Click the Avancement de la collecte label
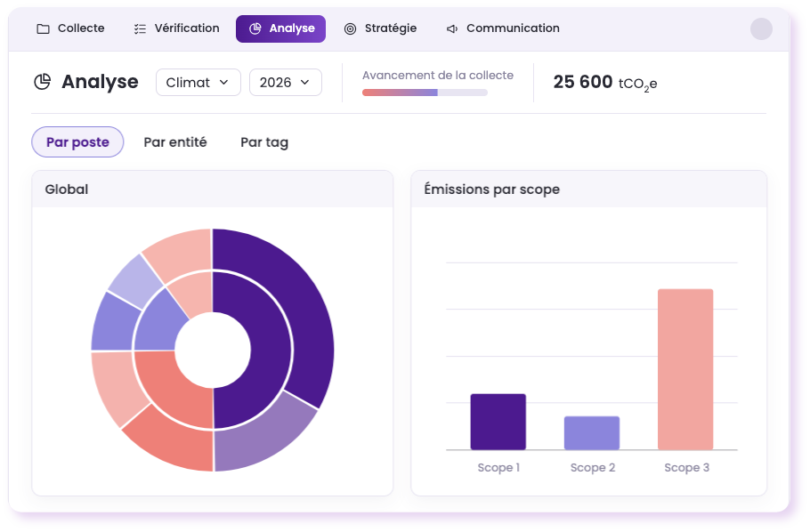The height and width of the screenshot is (532, 810). click(438, 76)
